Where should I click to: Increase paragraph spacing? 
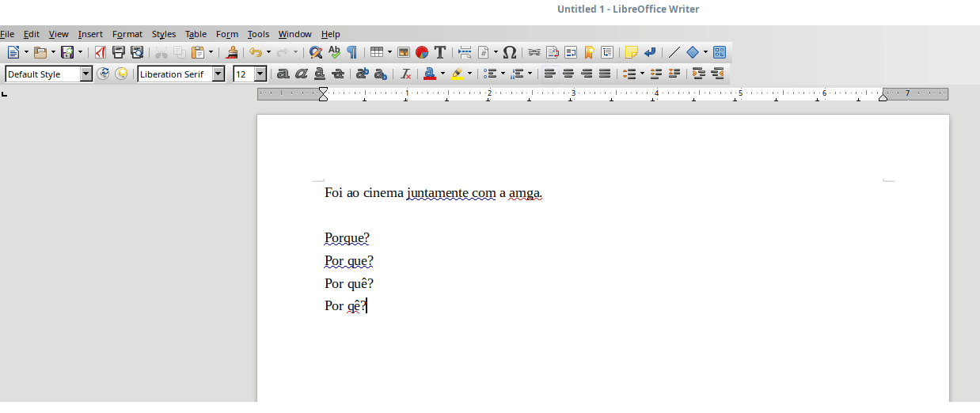(x=656, y=74)
